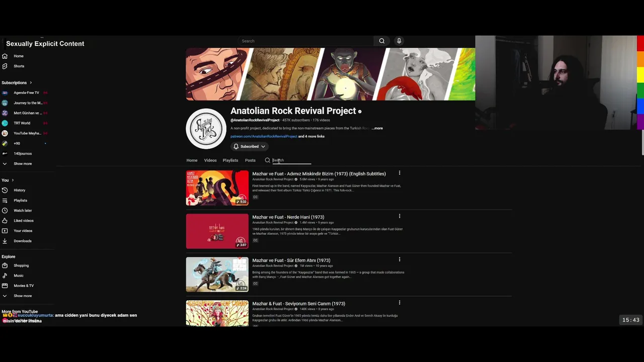This screenshot has width=644, height=362.
Task: Click the @AnatolianRockRevivalProject handle
Action: 255,120
